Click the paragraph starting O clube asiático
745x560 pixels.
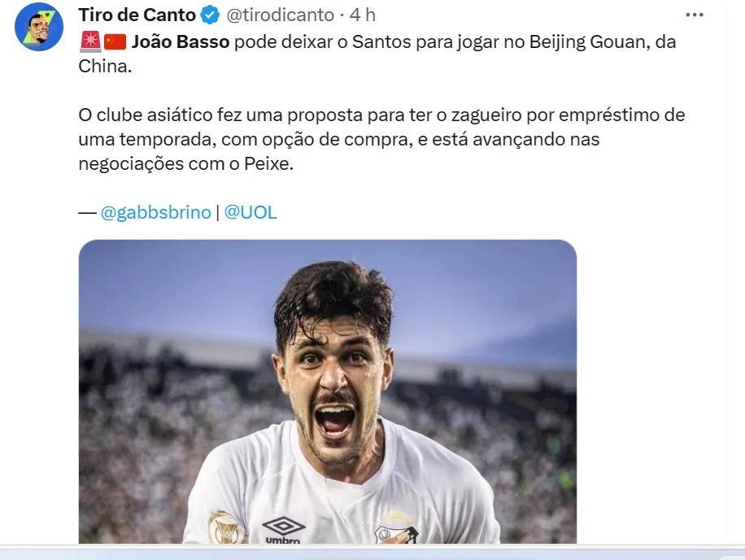click(381, 139)
